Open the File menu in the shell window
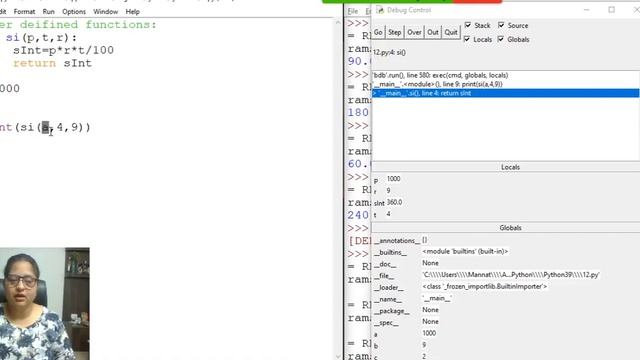 point(353,11)
